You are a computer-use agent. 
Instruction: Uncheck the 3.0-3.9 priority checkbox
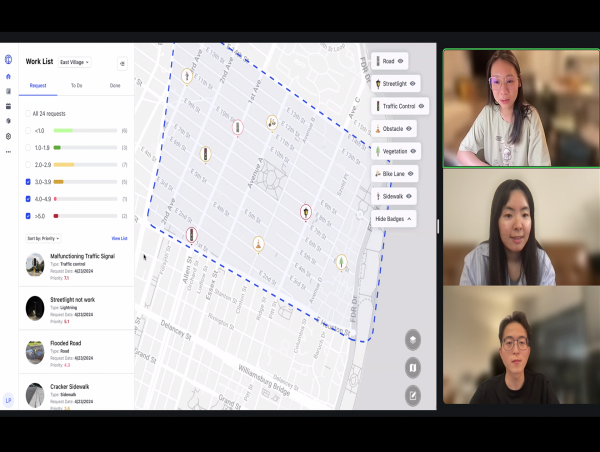tap(28, 182)
